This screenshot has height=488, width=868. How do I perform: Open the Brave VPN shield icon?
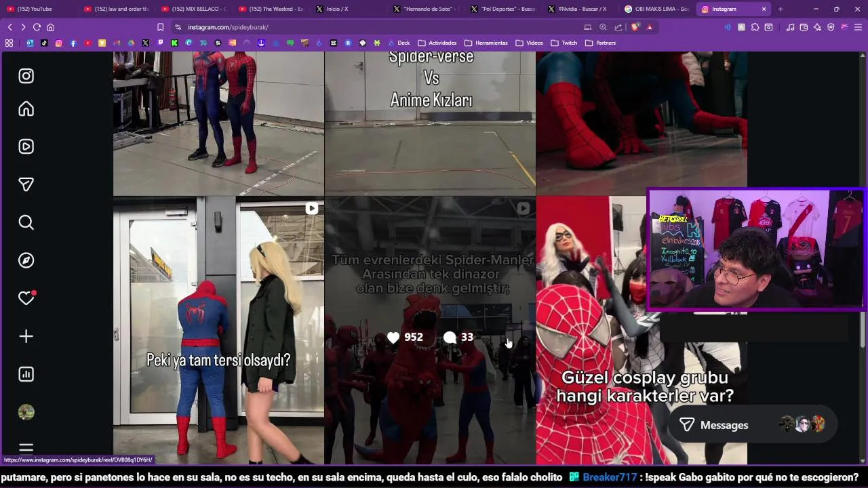pos(831,27)
